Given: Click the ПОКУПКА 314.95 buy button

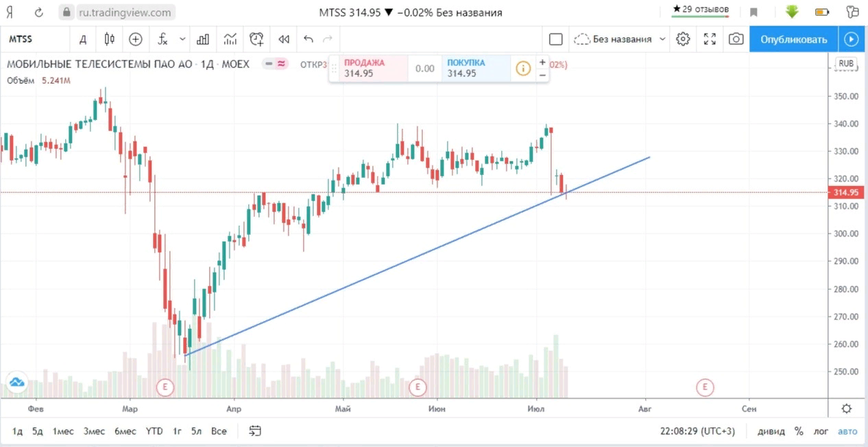Looking at the screenshot, I should tap(475, 68).
